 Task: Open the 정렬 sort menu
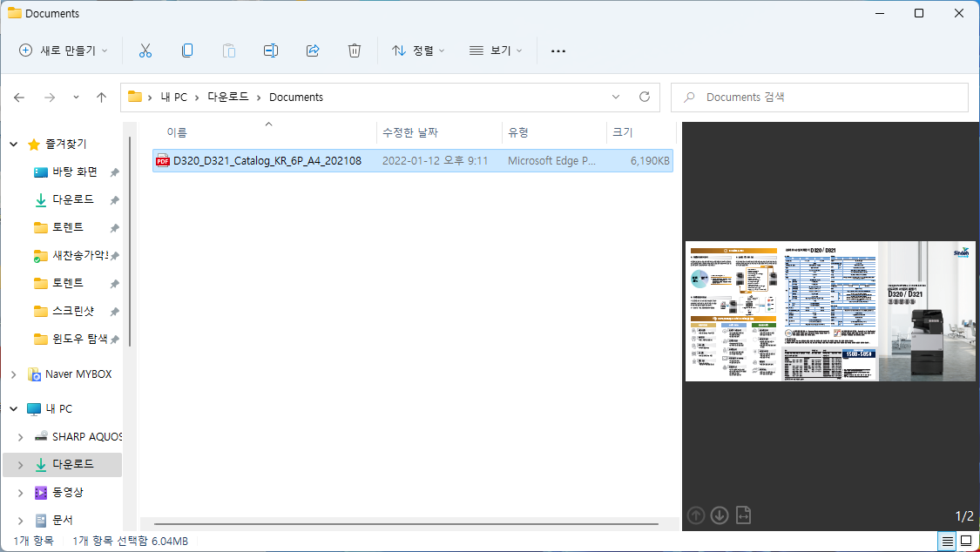418,50
